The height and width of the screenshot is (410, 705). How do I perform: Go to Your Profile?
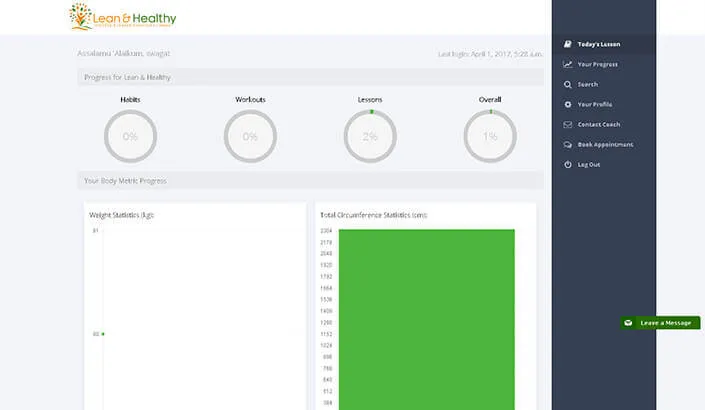click(x=604, y=104)
